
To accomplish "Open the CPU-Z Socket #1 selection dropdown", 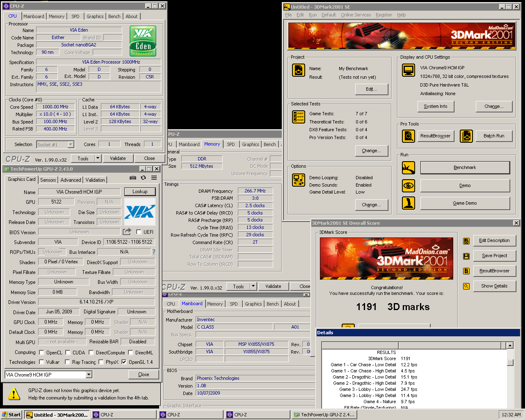I will [71, 144].
